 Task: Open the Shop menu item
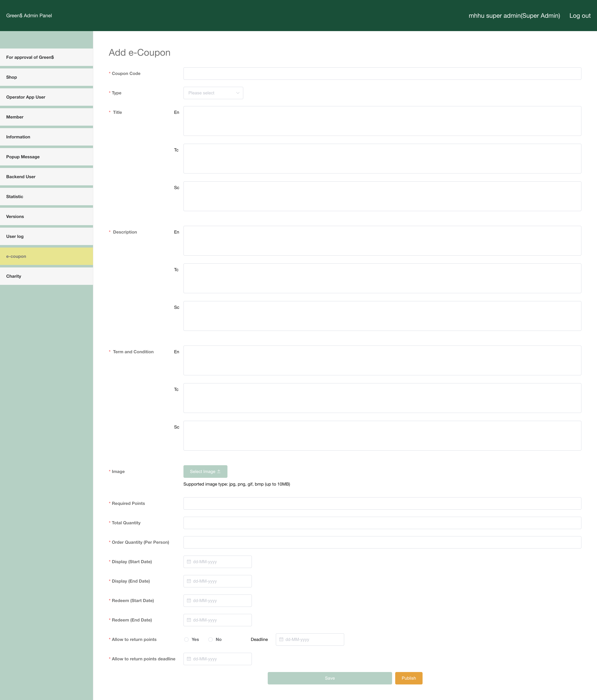tap(46, 77)
